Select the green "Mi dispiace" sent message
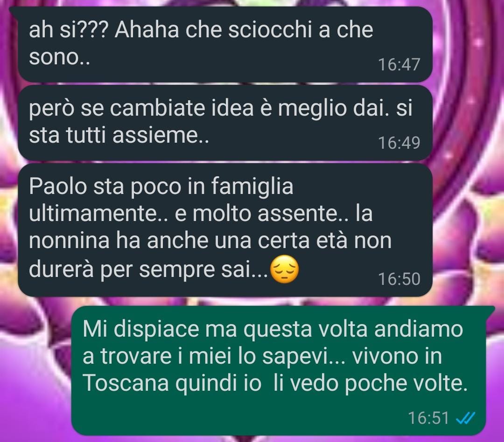This screenshot has height=442, width=504. (x=278, y=371)
